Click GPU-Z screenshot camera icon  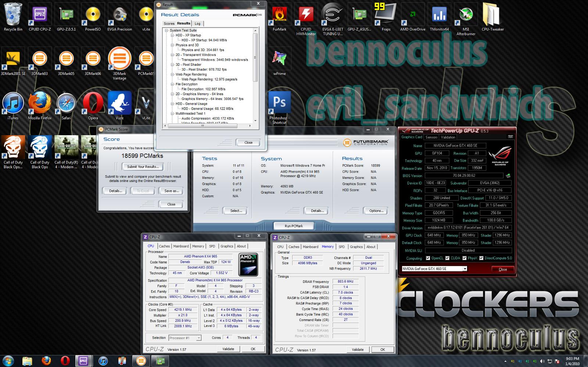pyautogui.click(x=510, y=137)
